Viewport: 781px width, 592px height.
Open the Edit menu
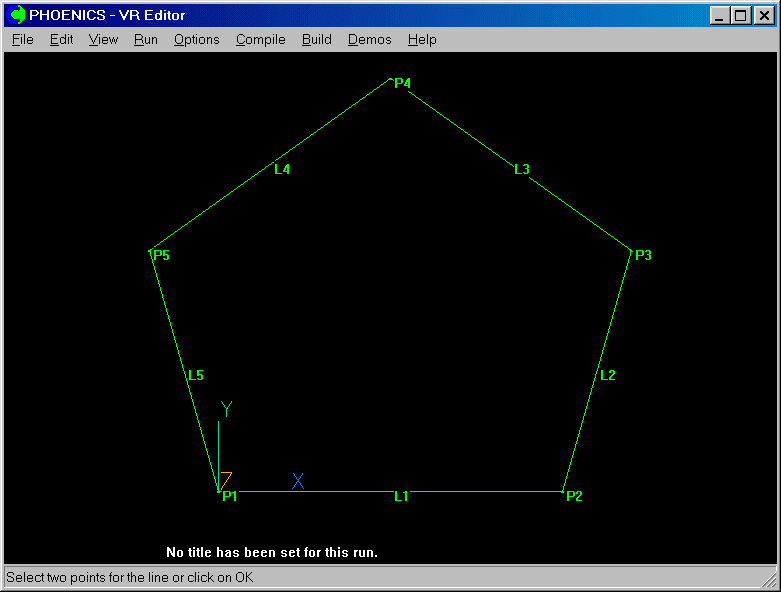(x=61, y=40)
